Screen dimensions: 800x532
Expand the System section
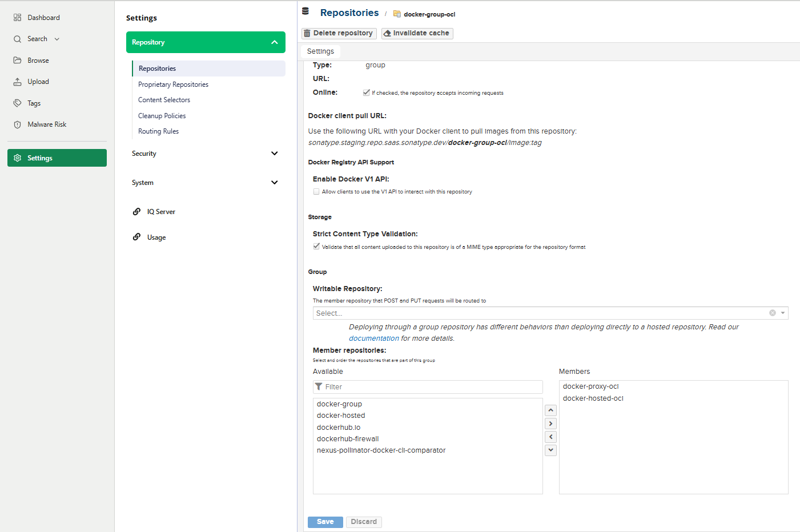[275, 183]
